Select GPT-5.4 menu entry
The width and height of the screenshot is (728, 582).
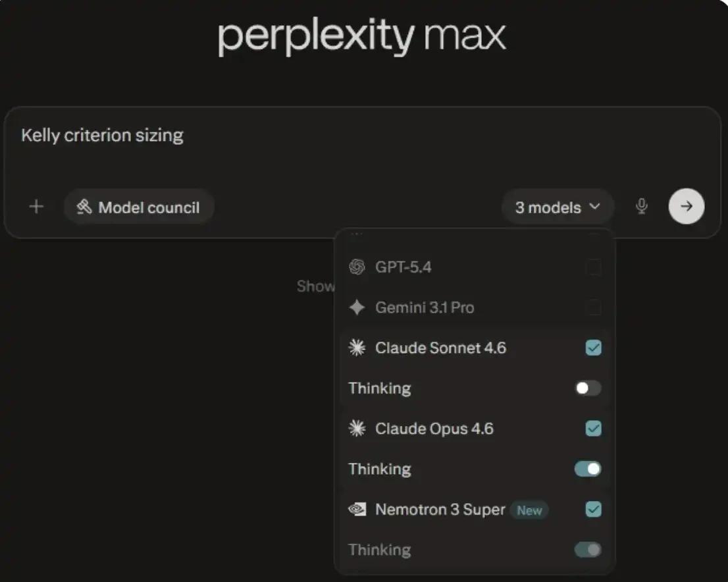point(403,267)
